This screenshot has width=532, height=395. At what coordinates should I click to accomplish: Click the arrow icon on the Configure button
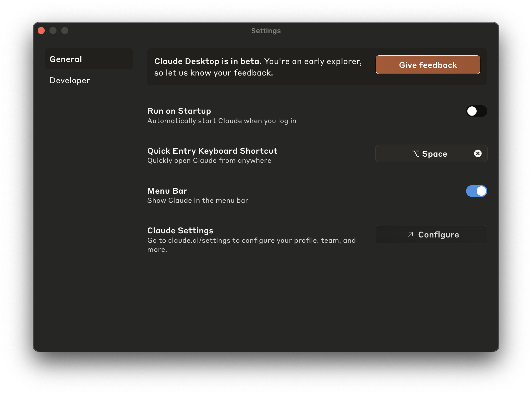coord(410,234)
